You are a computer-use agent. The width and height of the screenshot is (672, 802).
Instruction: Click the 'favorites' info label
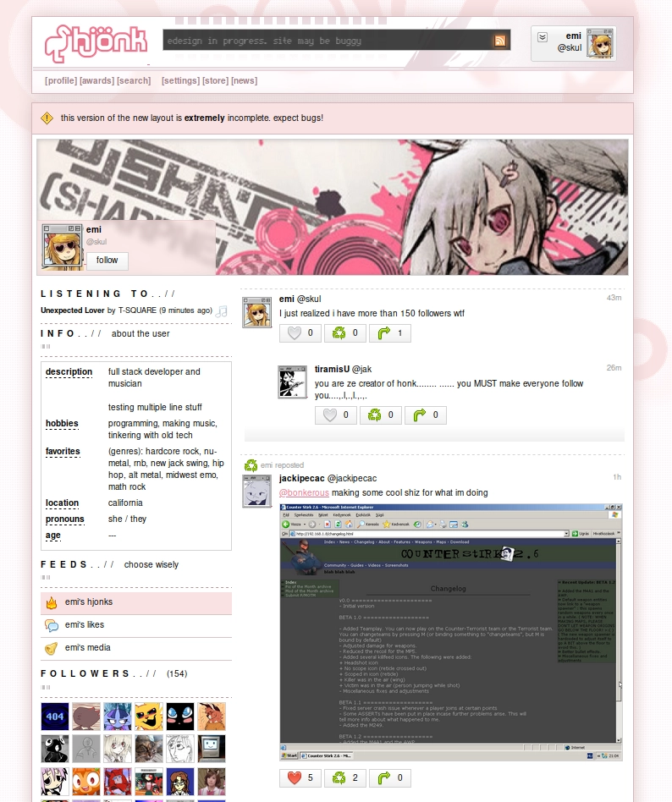pos(63,451)
